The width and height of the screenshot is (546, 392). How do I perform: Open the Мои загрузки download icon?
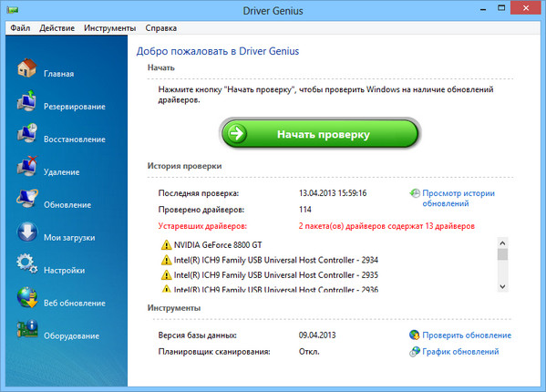pos(26,232)
